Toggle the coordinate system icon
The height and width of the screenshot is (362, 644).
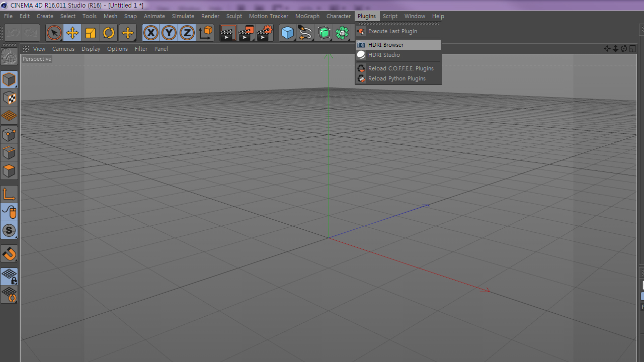205,33
